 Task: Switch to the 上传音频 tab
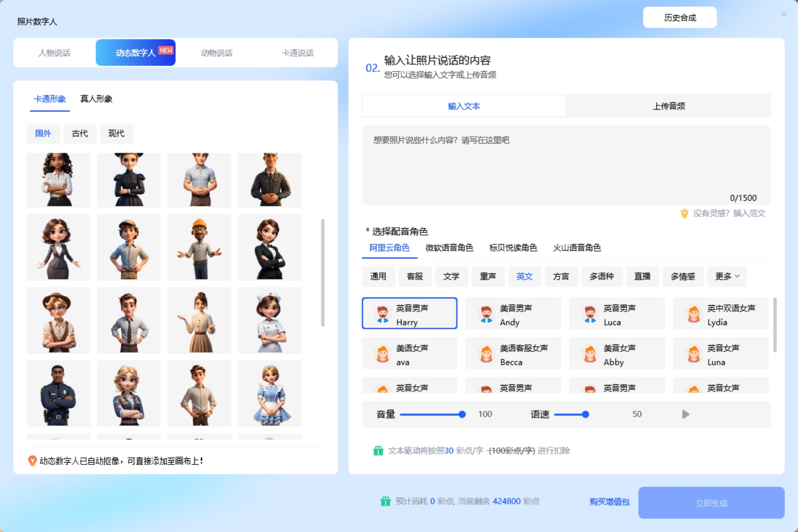(x=668, y=106)
